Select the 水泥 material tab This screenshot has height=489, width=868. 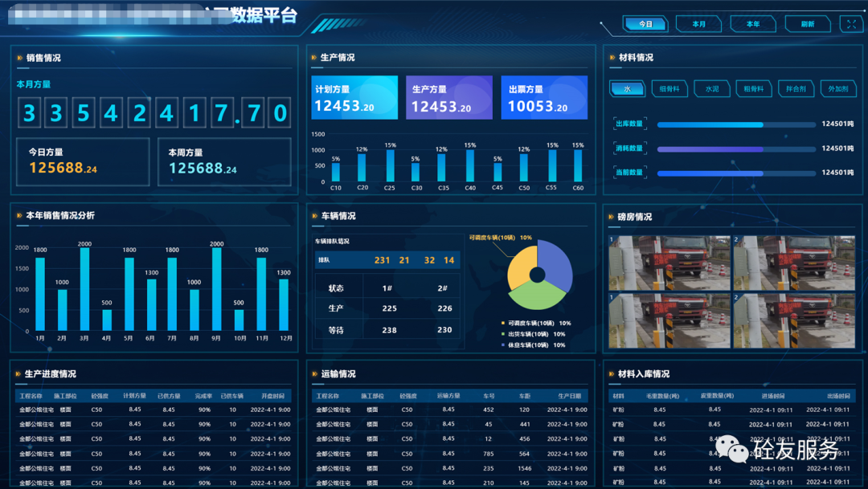coord(711,89)
